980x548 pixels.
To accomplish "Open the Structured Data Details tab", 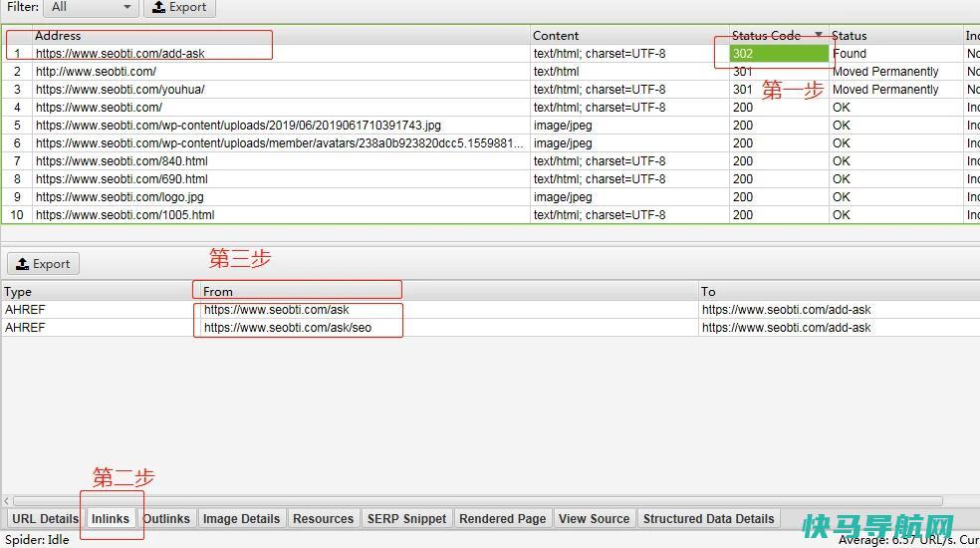I will (709, 518).
